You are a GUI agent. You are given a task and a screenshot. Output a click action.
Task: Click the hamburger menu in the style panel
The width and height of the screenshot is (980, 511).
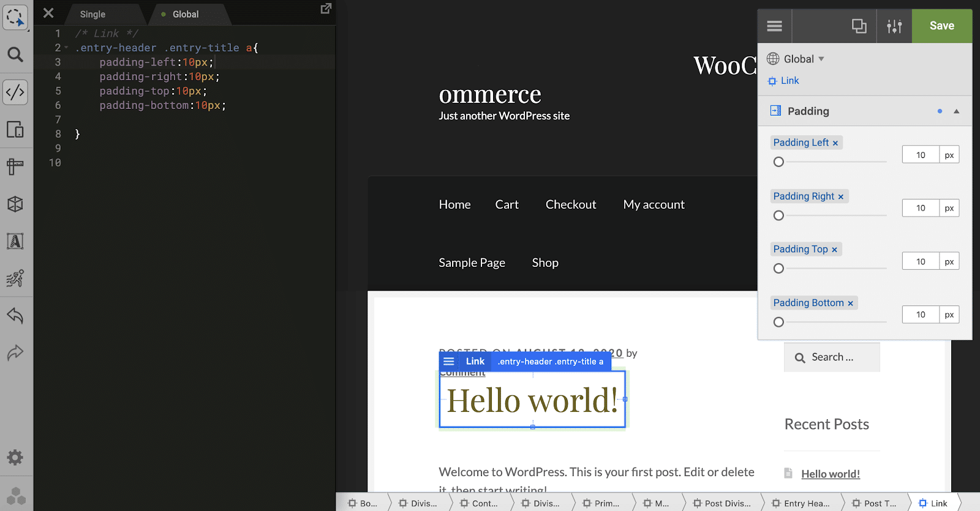pyautogui.click(x=775, y=26)
